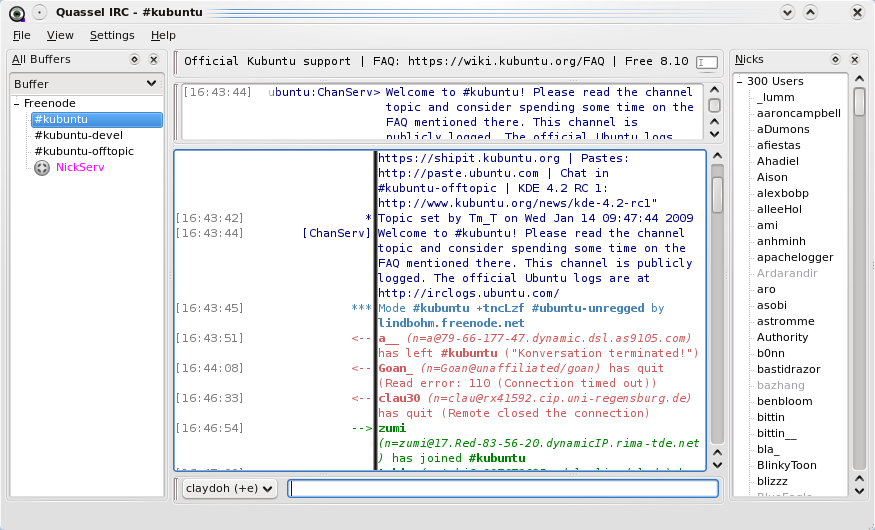Close the Nicks dock panel
Image resolution: width=875 pixels, height=530 pixels.
[854, 59]
